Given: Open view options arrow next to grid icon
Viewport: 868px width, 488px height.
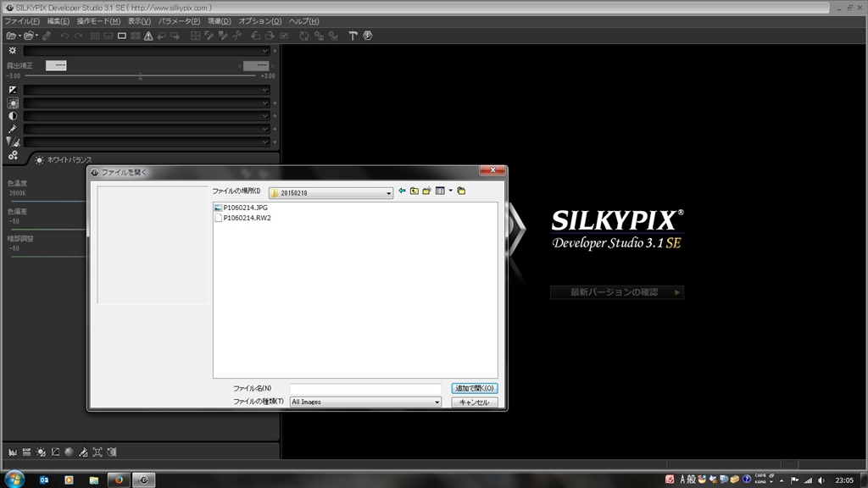Looking at the screenshot, I should (451, 191).
